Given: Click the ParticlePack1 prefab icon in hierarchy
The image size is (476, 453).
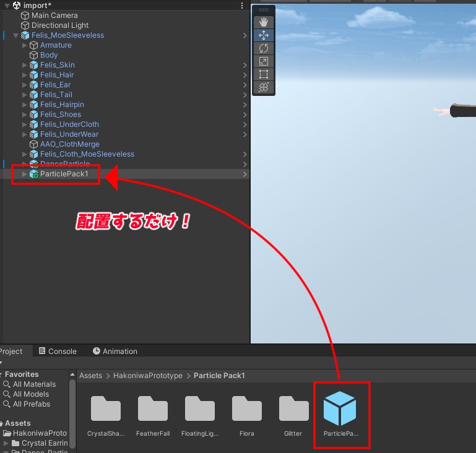Looking at the screenshot, I should pos(33,174).
